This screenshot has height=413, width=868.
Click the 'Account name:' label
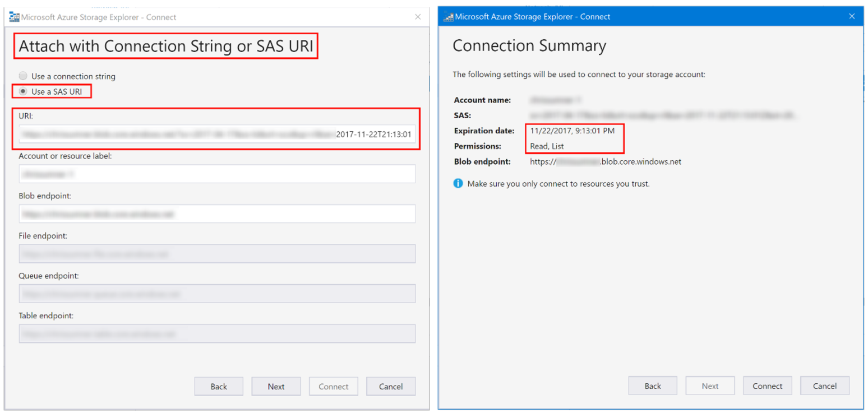[482, 100]
